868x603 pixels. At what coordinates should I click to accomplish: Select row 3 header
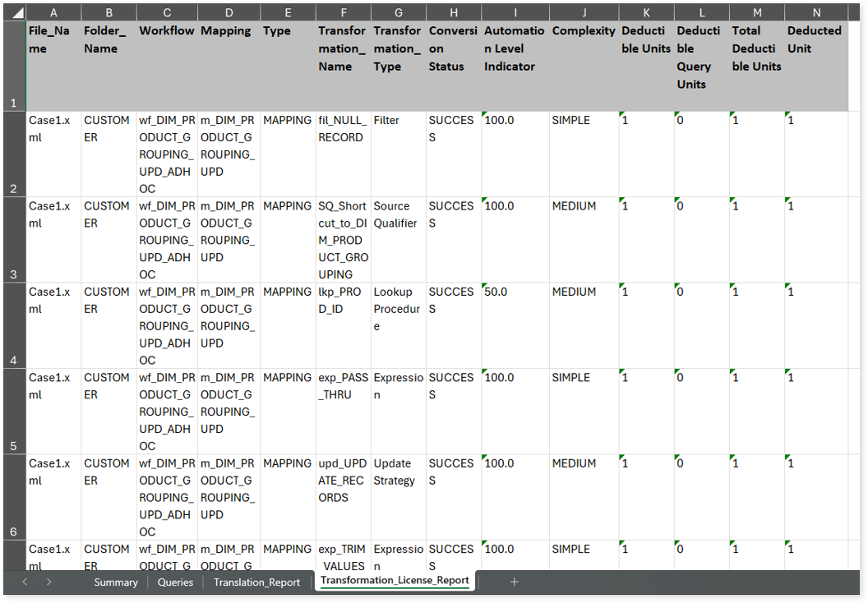click(15, 240)
